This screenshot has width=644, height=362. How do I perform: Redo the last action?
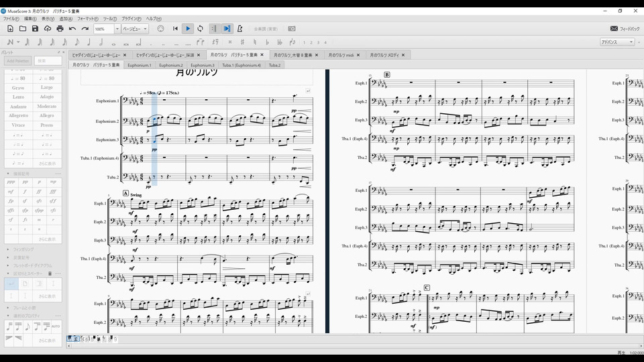[x=85, y=29]
